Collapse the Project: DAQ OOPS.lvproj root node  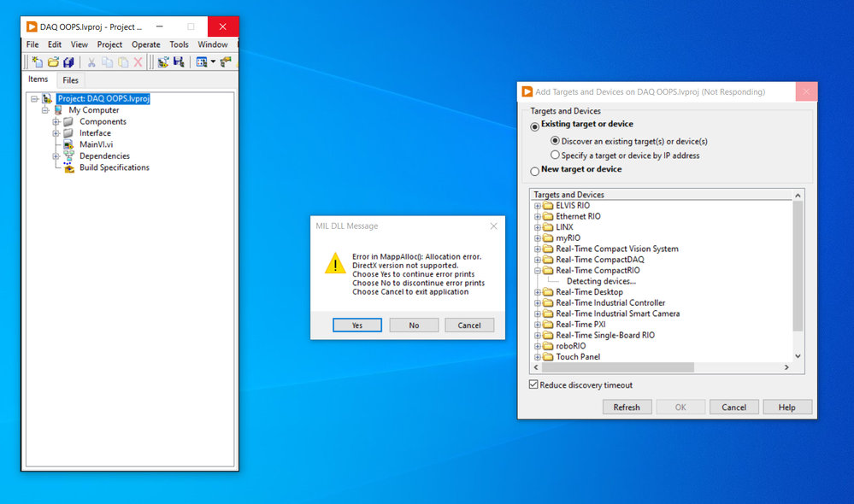click(34, 98)
